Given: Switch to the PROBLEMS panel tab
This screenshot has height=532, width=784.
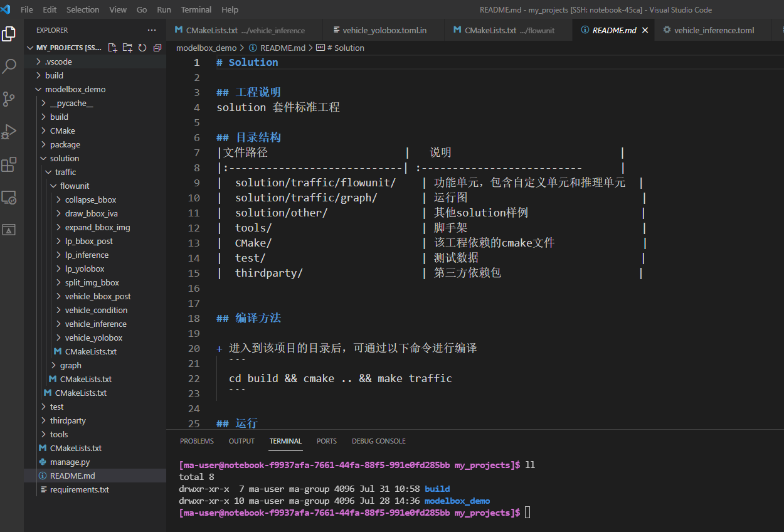Looking at the screenshot, I should pyautogui.click(x=196, y=441).
